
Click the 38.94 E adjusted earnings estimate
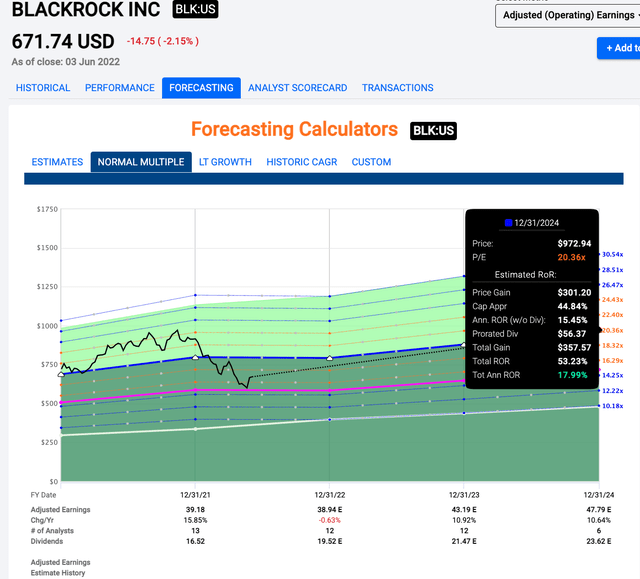click(330, 510)
